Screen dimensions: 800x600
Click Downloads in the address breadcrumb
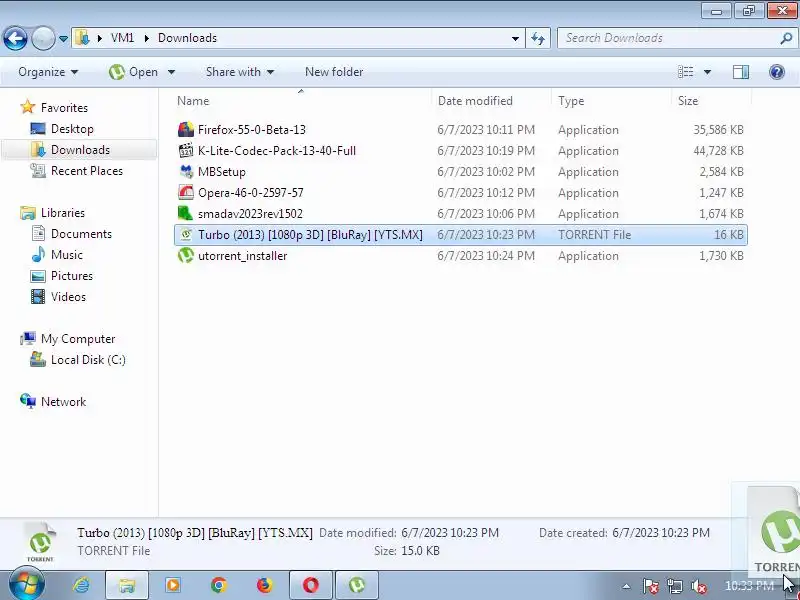(x=187, y=38)
